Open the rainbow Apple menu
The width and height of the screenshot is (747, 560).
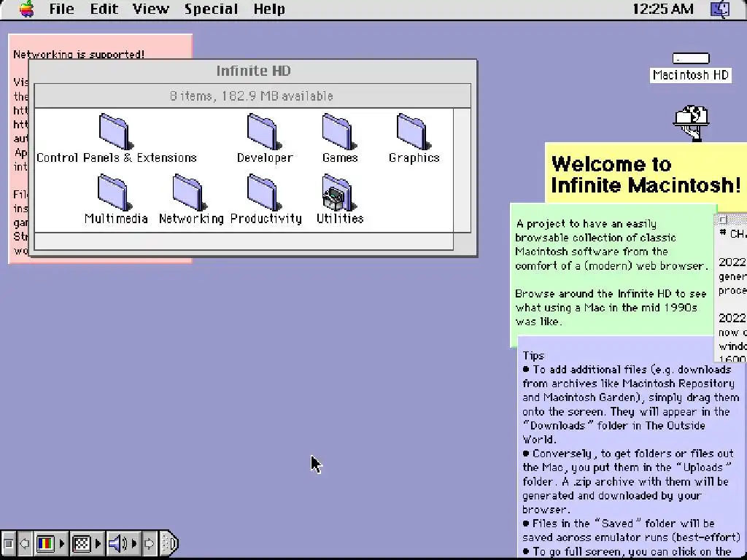(27, 9)
